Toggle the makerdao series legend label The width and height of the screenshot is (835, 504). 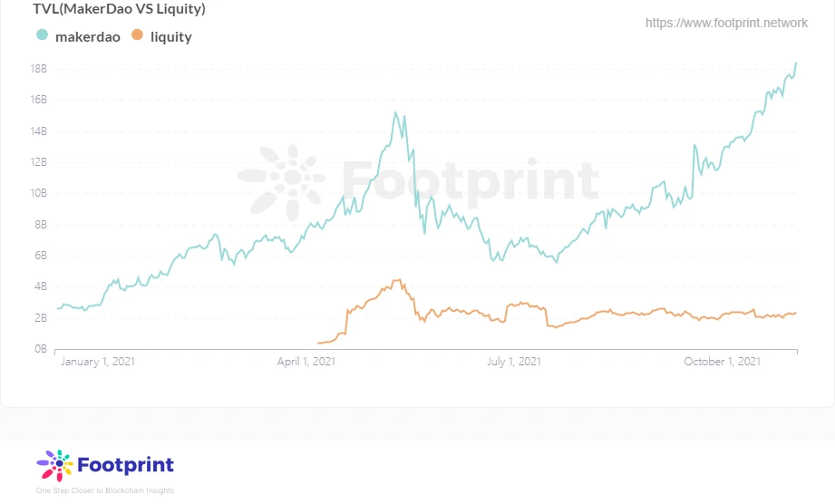(88, 37)
